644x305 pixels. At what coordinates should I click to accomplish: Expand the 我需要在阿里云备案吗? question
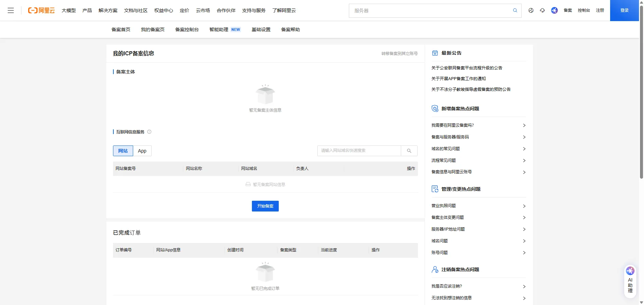(478, 125)
